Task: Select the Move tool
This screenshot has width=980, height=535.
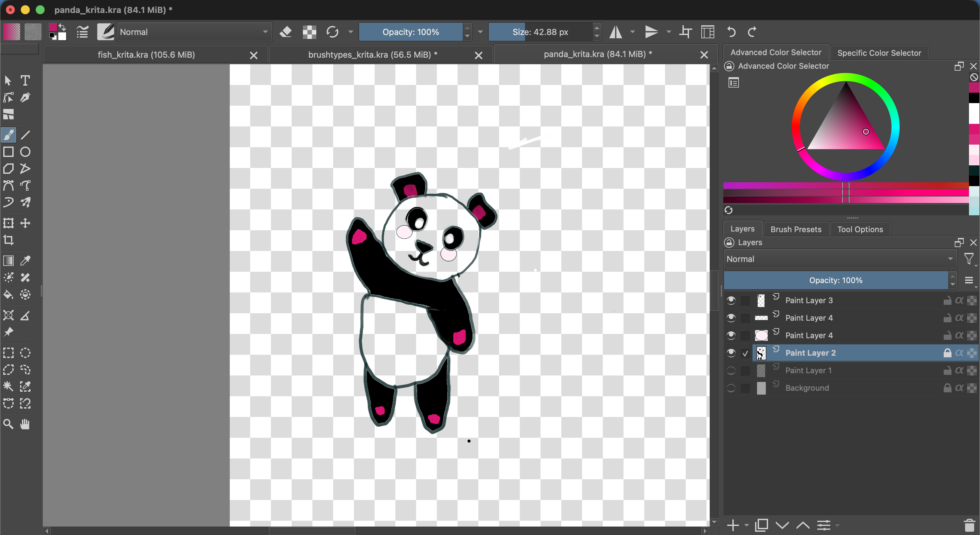Action: 25,223
